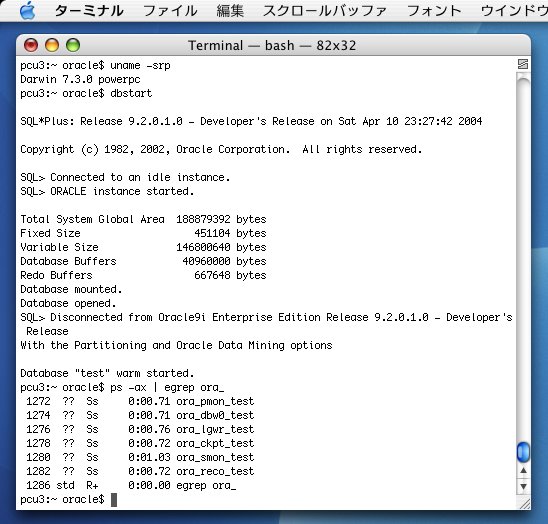Viewport: 548px width, 524px height.
Task: Click the red close window button
Action: tap(31, 45)
